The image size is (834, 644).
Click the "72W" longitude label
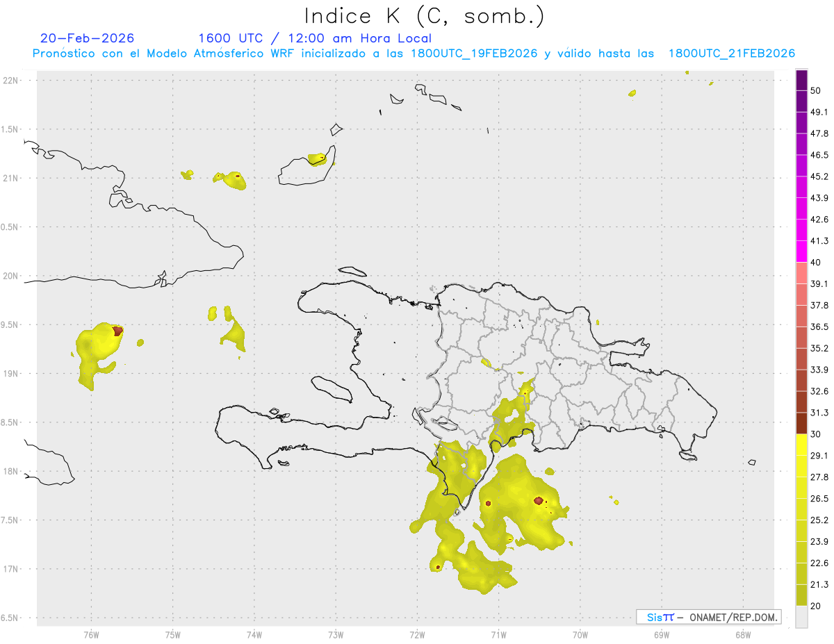point(417,634)
